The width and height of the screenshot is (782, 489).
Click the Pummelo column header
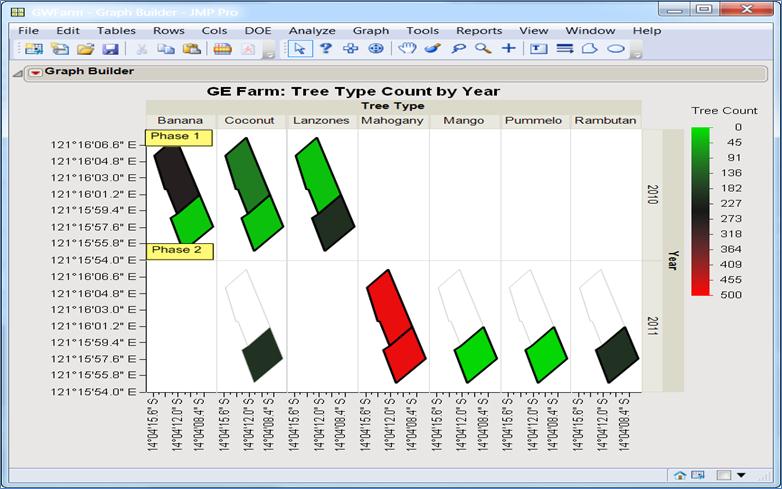click(534, 120)
